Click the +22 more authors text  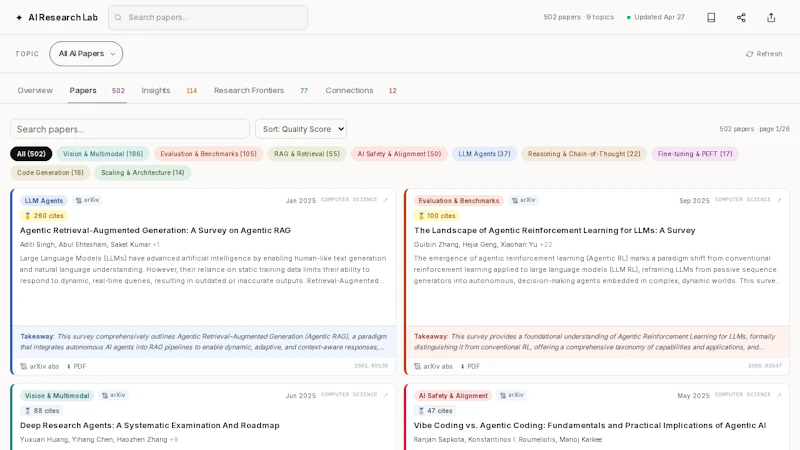click(x=546, y=244)
